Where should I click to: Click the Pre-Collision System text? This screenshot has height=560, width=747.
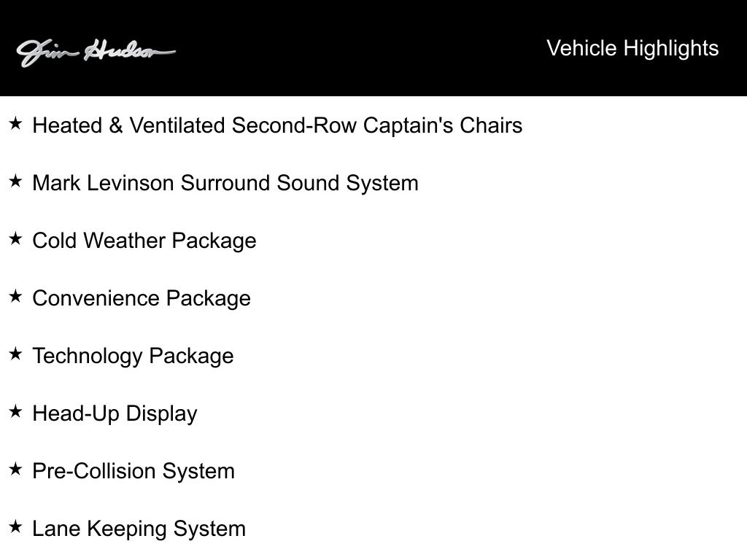pyautogui.click(x=133, y=471)
